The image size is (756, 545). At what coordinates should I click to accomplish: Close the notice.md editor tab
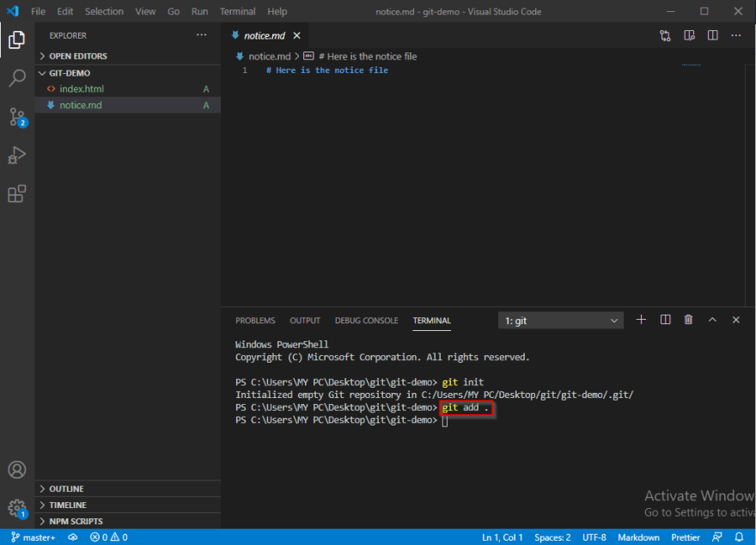pos(297,36)
